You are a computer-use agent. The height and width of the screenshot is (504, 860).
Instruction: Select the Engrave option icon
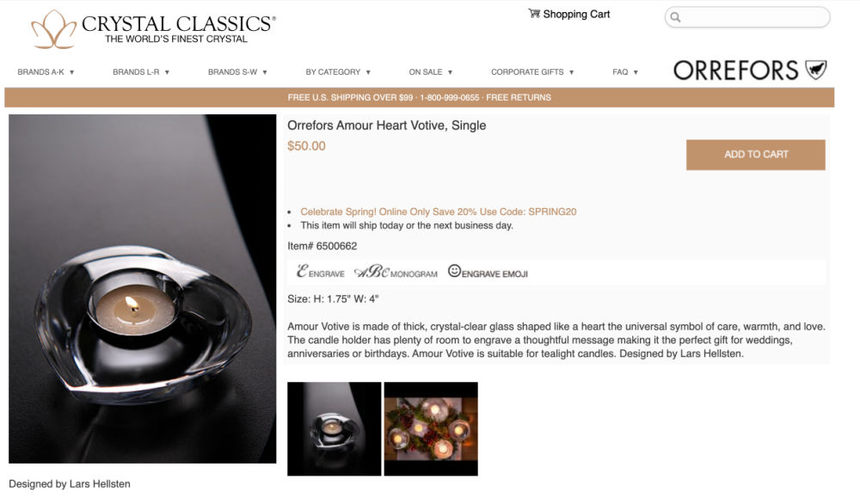tap(320, 272)
